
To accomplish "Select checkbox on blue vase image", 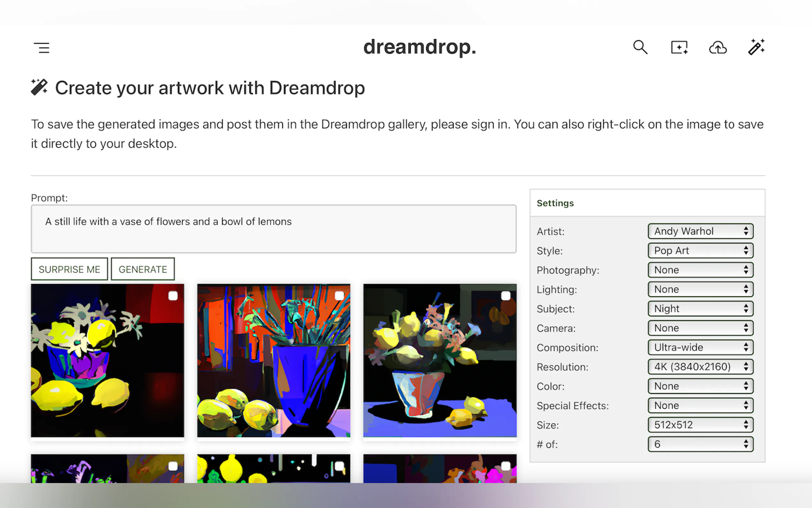I will click(339, 296).
